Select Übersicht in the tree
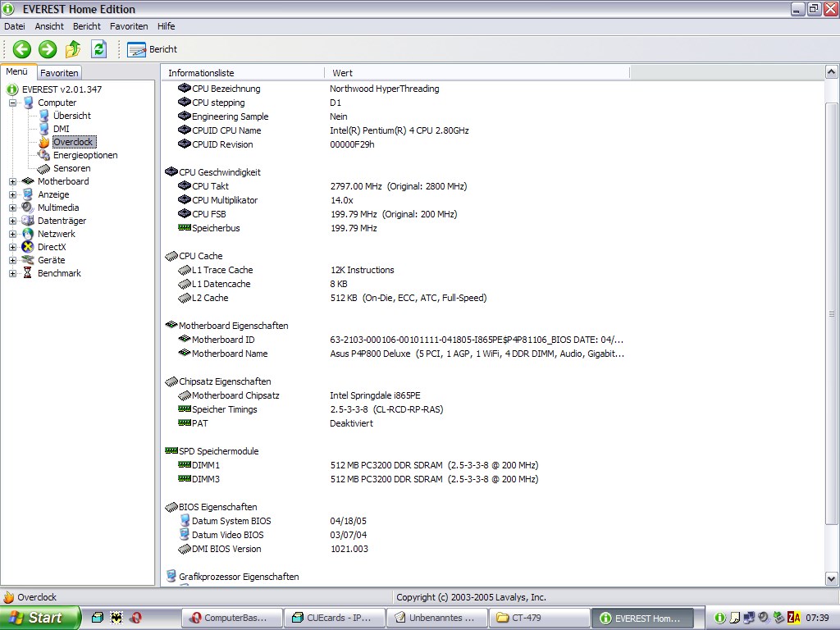 (72, 116)
